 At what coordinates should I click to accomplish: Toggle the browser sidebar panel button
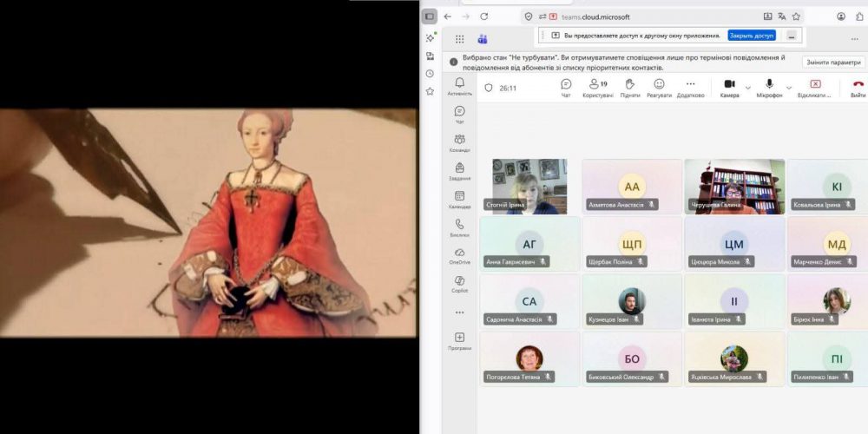coord(430,16)
